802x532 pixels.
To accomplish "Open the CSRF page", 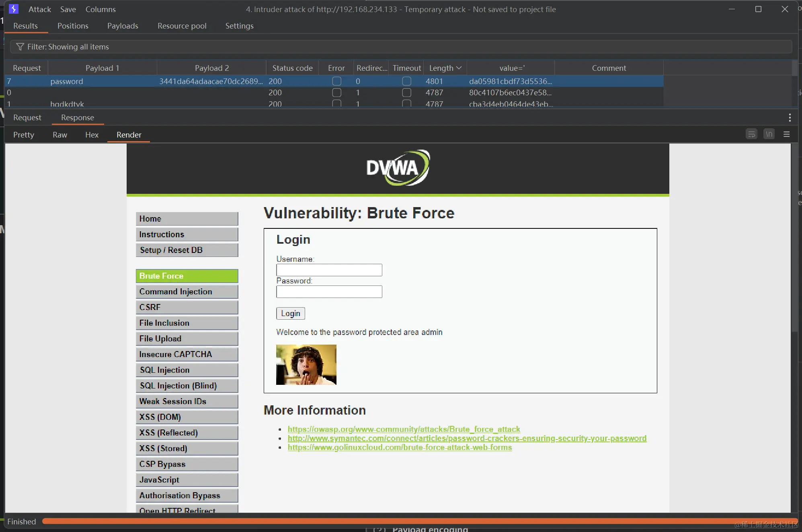I will pos(187,307).
